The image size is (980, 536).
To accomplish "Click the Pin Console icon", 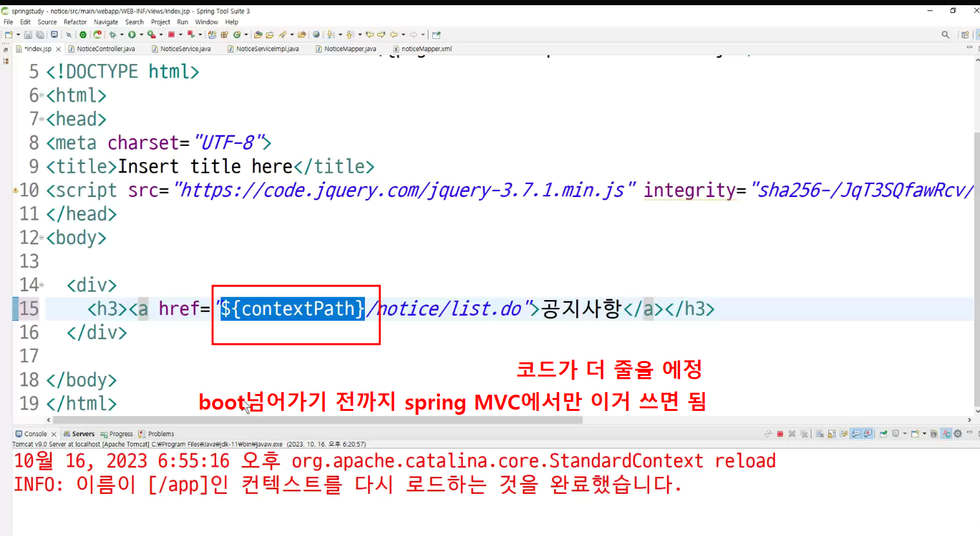I will coord(883,434).
